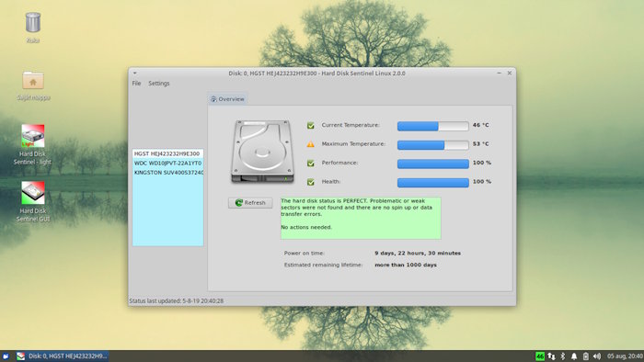The width and height of the screenshot is (644, 362).
Task: Click the Health green check status icon
Action: 311,182
